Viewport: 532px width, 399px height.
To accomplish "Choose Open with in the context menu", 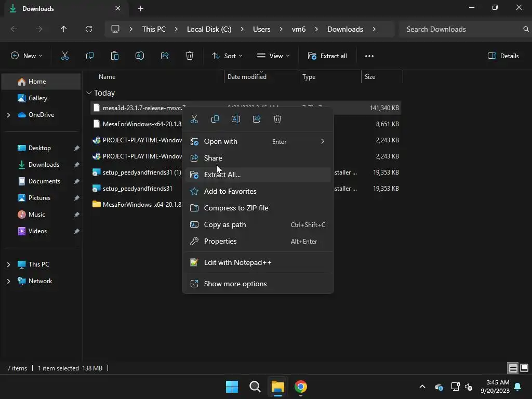I will 258,141.
